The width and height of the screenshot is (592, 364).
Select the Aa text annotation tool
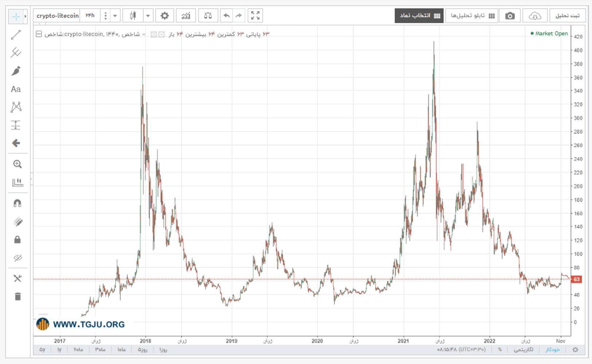pos(16,89)
